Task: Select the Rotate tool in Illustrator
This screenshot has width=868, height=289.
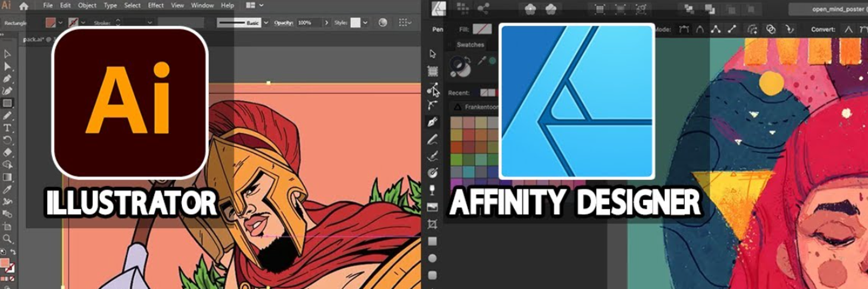Action: [x=7, y=140]
